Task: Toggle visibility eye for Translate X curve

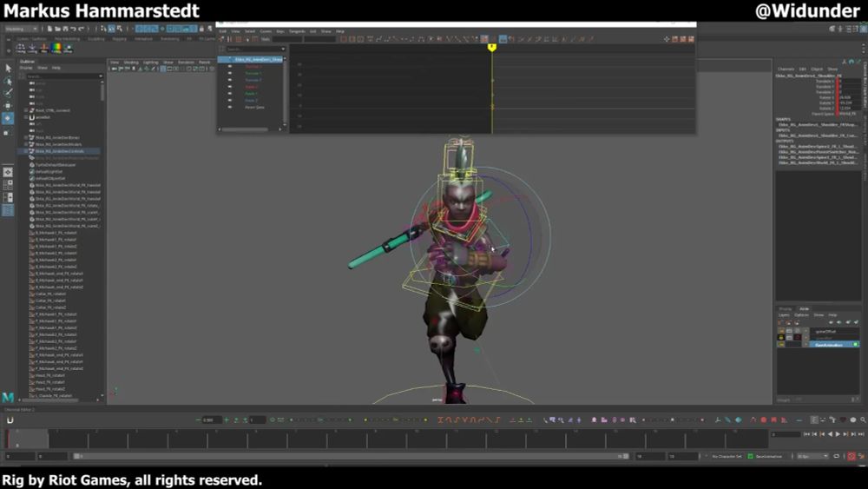Action: pyautogui.click(x=230, y=67)
